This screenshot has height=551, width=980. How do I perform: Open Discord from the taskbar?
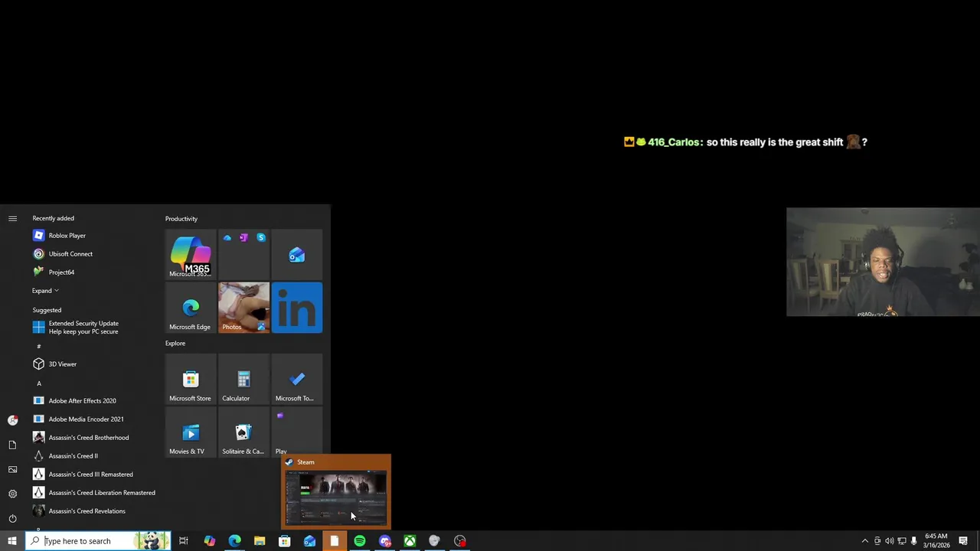pyautogui.click(x=384, y=541)
